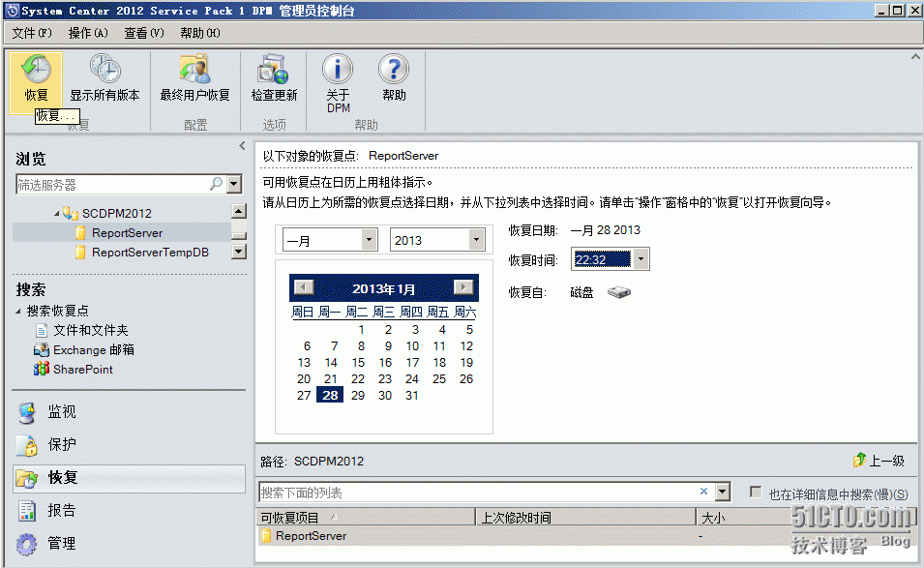Viewport: 924px width, 568px height.
Task: Click the 报告 report icon
Action: click(x=26, y=511)
